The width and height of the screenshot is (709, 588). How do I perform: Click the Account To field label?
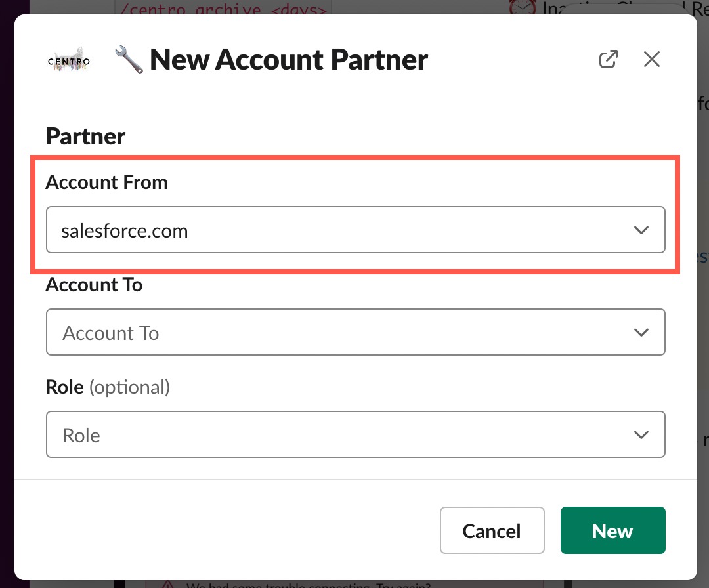point(94,285)
